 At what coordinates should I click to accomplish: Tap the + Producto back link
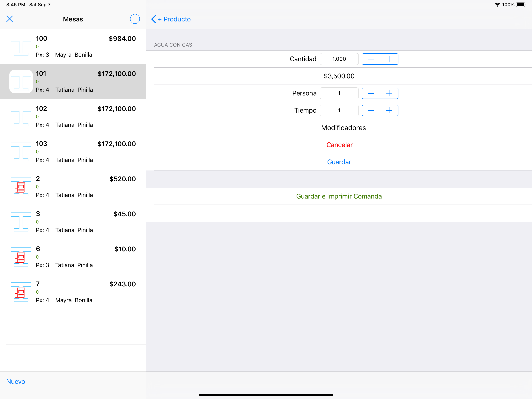(174, 19)
